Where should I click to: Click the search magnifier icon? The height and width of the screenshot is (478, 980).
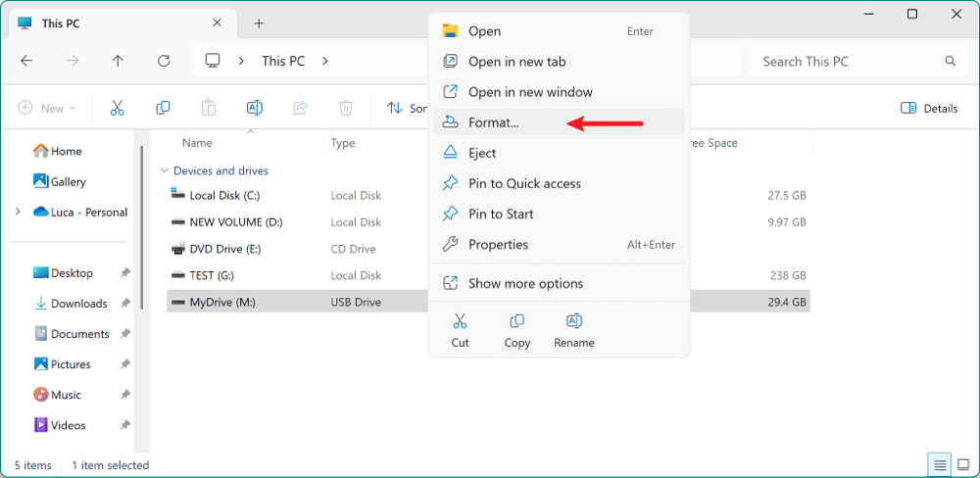950,62
